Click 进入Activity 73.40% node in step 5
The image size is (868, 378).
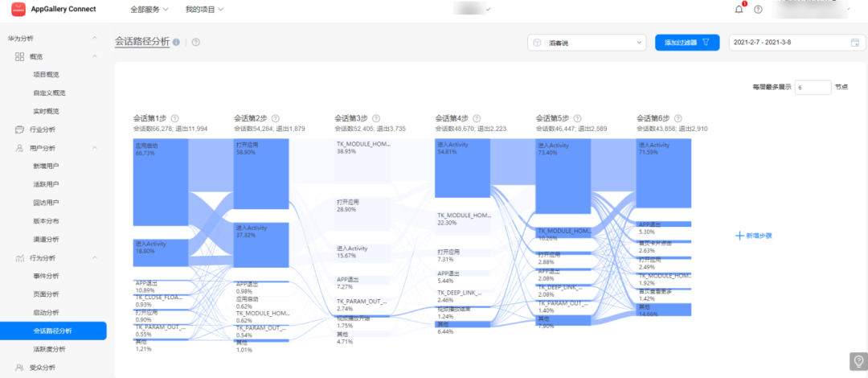point(563,176)
